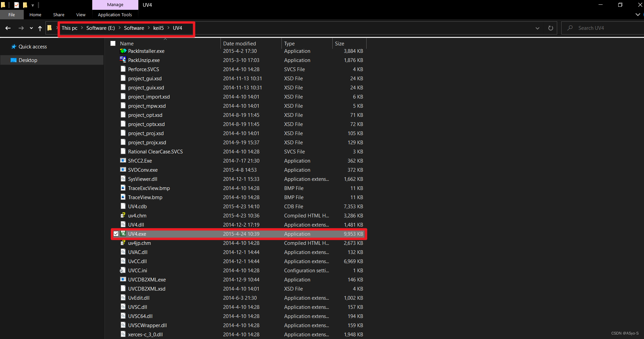Toggle the select-all checkbox in header
This screenshot has height=339, width=644.
[113, 43]
